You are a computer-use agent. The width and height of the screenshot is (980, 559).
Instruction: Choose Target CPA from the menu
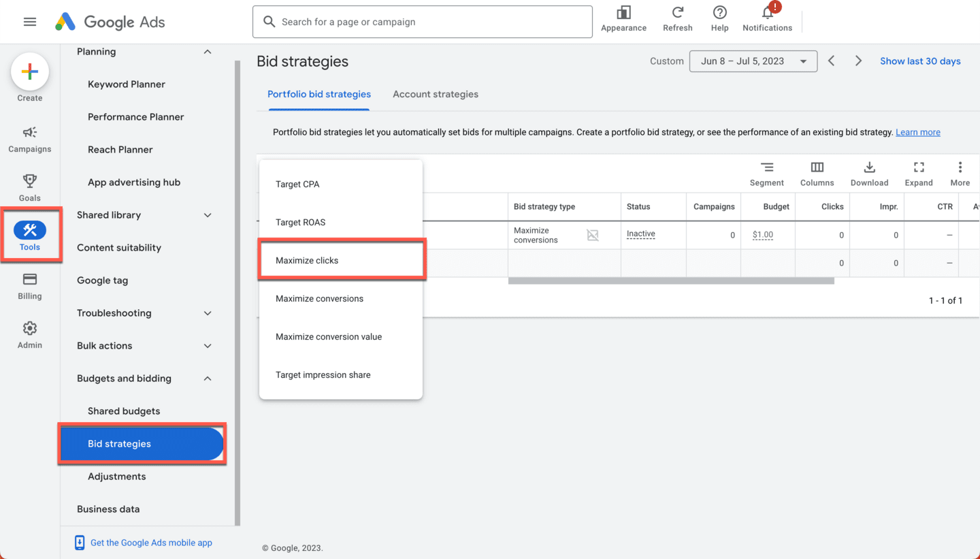[341, 184]
